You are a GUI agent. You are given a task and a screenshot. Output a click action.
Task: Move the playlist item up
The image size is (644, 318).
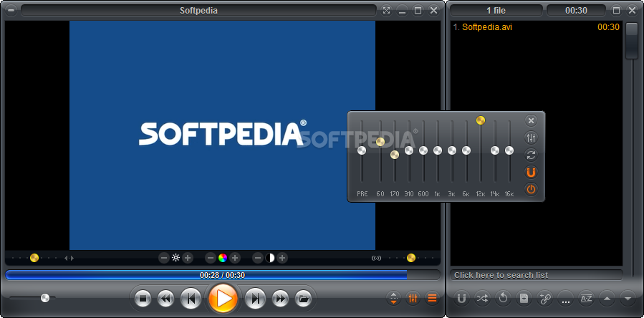pyautogui.click(x=607, y=299)
